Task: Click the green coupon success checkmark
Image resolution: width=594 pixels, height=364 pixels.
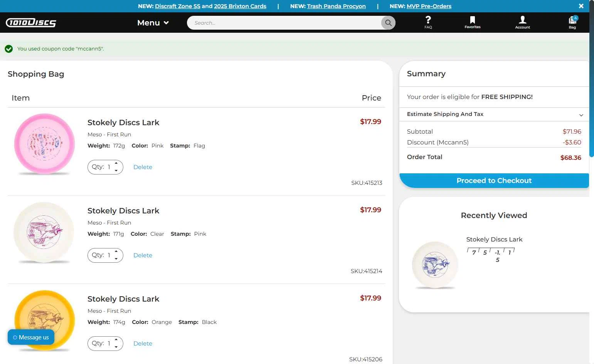Action: [8, 49]
